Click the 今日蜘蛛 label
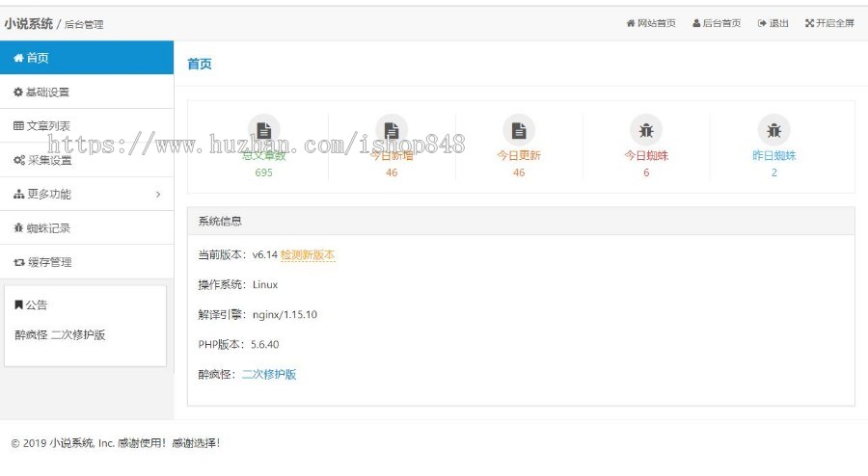Viewport: 868px width, 476px height. (x=646, y=155)
